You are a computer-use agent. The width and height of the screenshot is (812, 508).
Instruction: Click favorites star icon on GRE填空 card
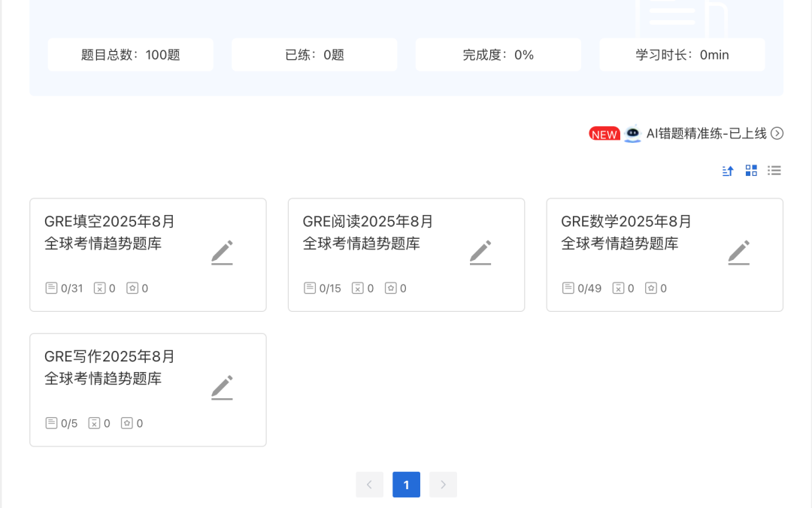click(x=132, y=288)
